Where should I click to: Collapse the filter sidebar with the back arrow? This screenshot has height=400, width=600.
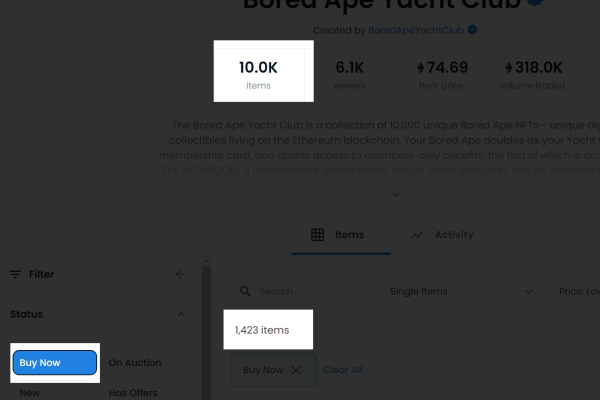pos(181,274)
